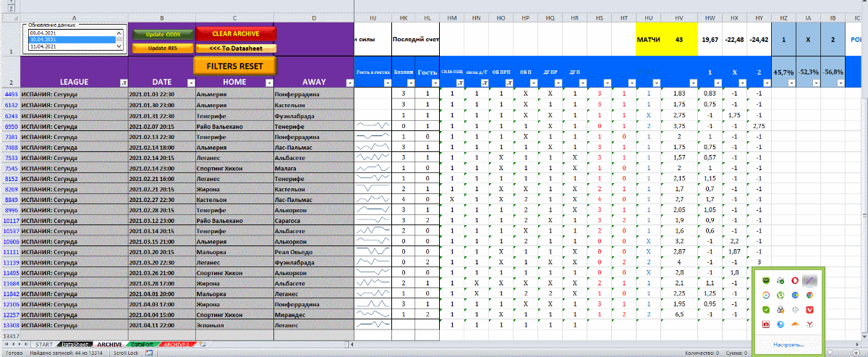Screen dimensions: 868x357
Task: Open uTorrent from the system tray
Action: click(781, 295)
